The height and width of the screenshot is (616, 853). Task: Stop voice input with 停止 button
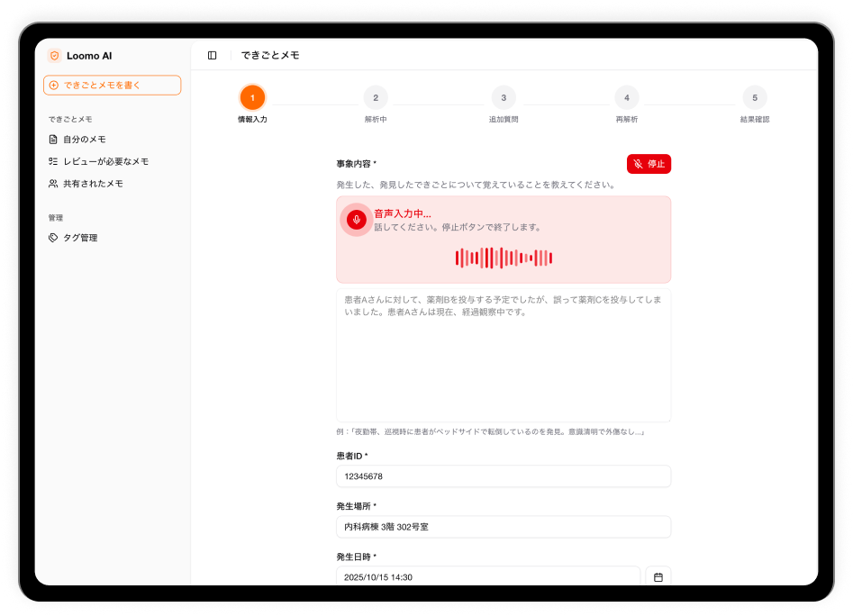(649, 164)
